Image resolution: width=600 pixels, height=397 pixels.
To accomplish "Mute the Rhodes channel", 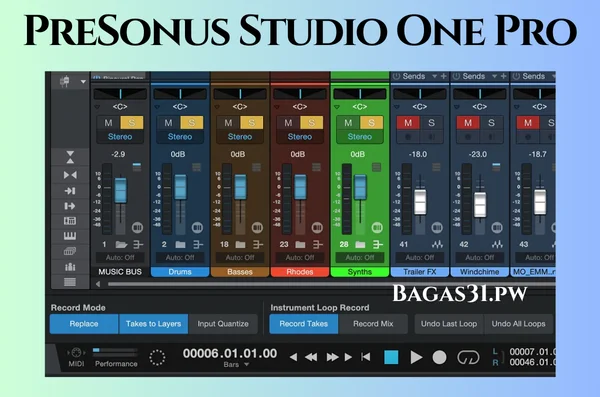I will point(288,123).
